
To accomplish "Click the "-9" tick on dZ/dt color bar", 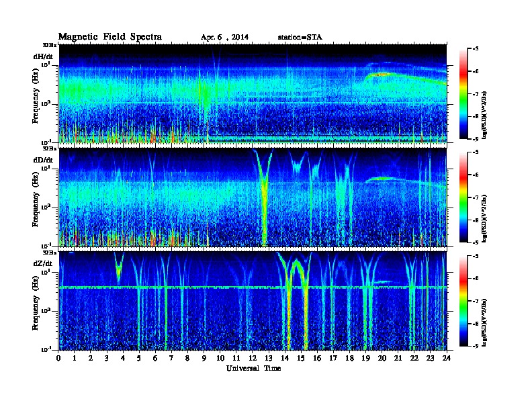I will coord(476,346).
